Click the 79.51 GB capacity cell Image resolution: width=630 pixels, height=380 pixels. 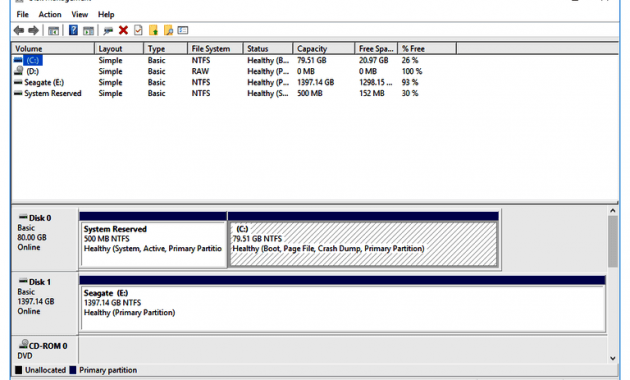[311, 60]
